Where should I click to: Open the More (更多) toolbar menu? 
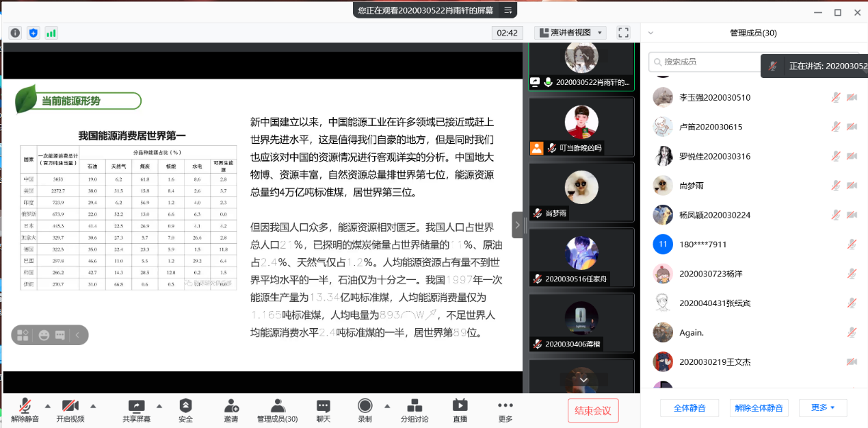click(505, 410)
